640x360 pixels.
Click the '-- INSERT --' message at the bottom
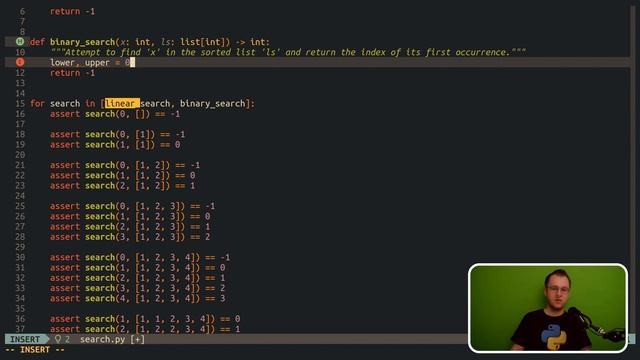point(35,350)
